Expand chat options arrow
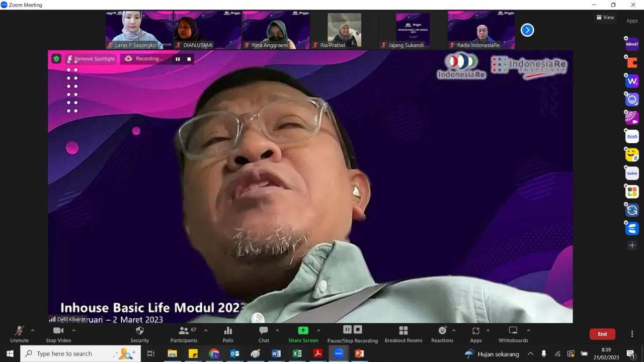Image resolution: width=644 pixels, height=362 pixels. pyautogui.click(x=277, y=330)
